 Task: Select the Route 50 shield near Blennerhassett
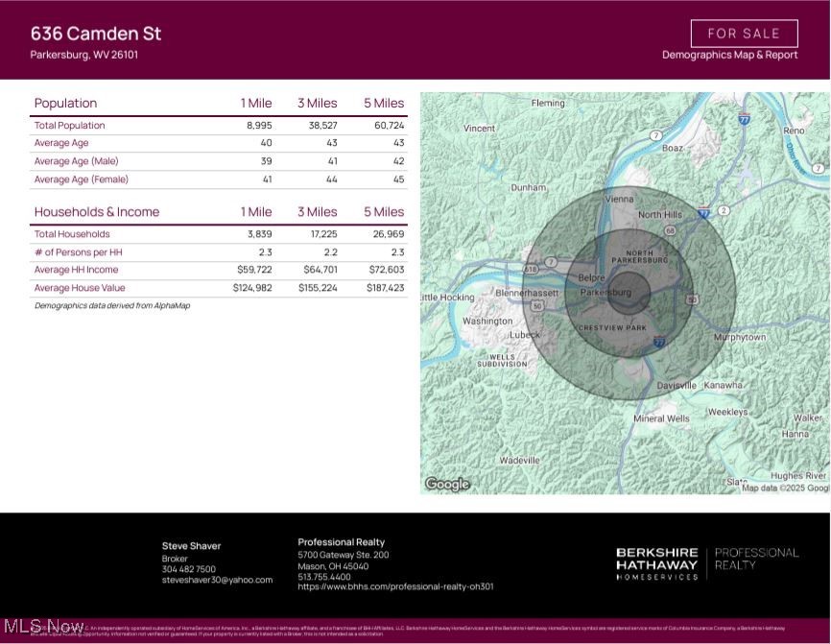(x=537, y=305)
